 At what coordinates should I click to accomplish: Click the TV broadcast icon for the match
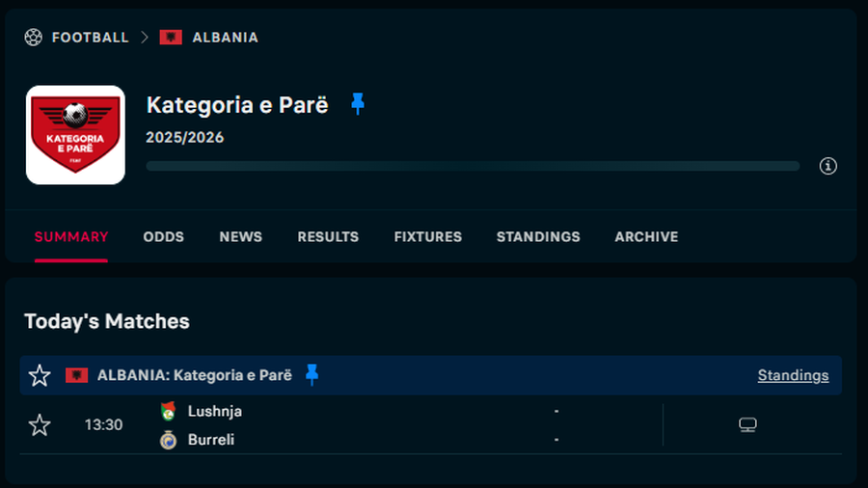click(x=747, y=424)
